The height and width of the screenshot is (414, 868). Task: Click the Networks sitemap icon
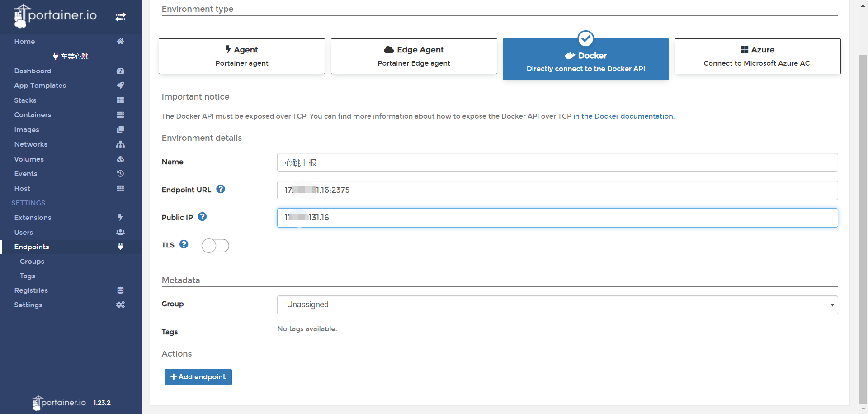tap(120, 144)
